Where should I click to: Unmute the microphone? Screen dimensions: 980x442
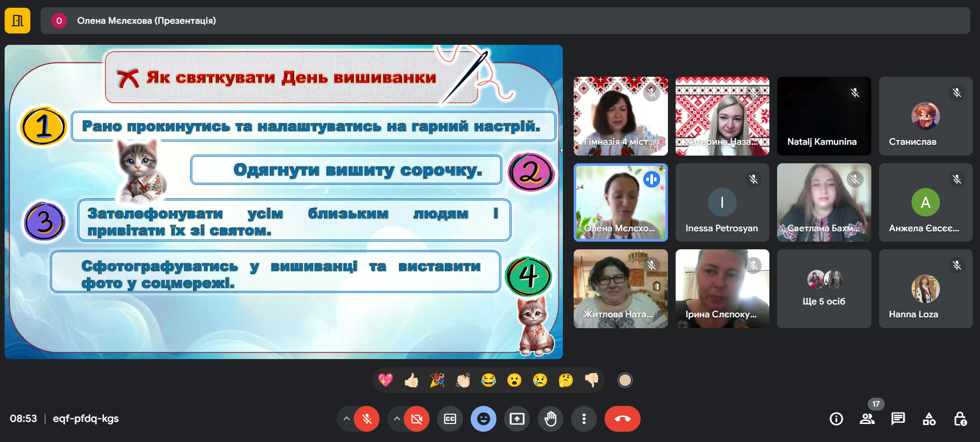point(367,419)
